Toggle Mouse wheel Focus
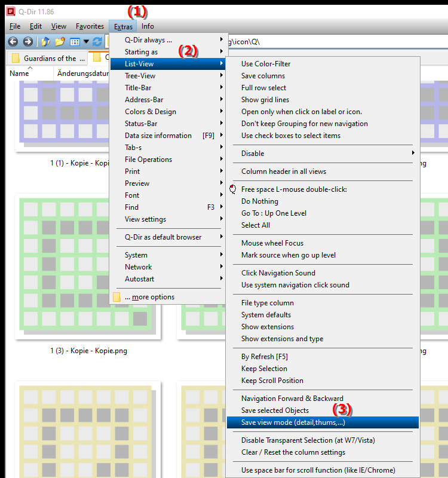 click(x=323, y=243)
